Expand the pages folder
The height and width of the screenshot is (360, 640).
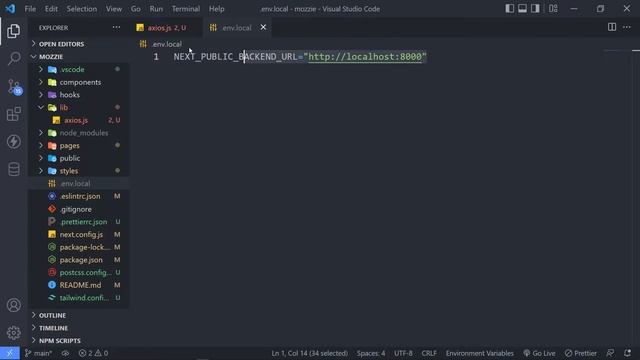tap(79, 145)
